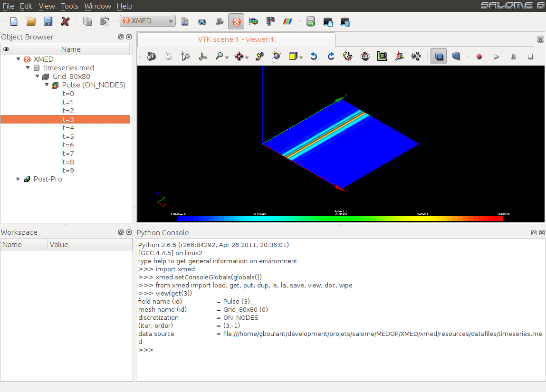Click the Value column header in Workspace
The image size is (546, 392).
90,244
